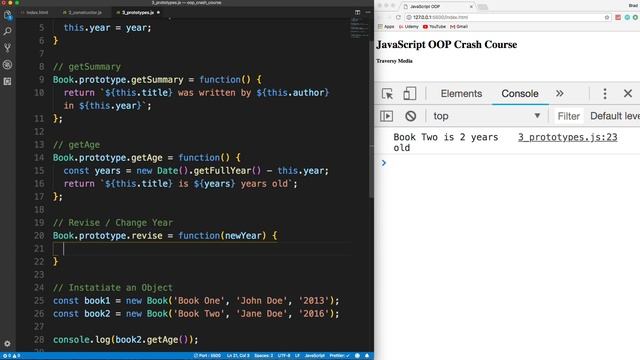Screen dimensions: 640x360
Task: Open the 3_prototypes.js:23 source link
Action: coord(567,137)
